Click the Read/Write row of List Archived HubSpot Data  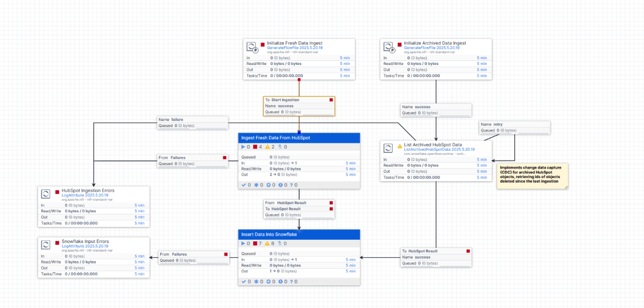pyautogui.click(x=436, y=166)
